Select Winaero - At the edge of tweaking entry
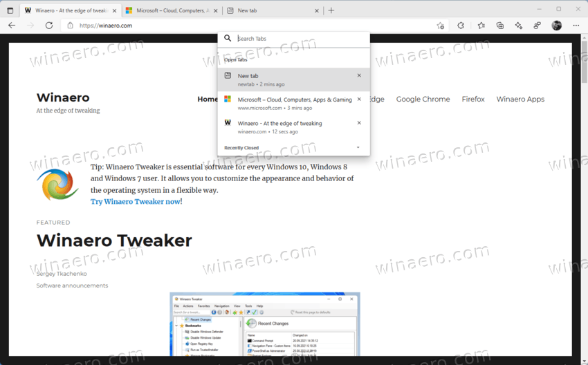The width and height of the screenshot is (588, 365). [293, 127]
